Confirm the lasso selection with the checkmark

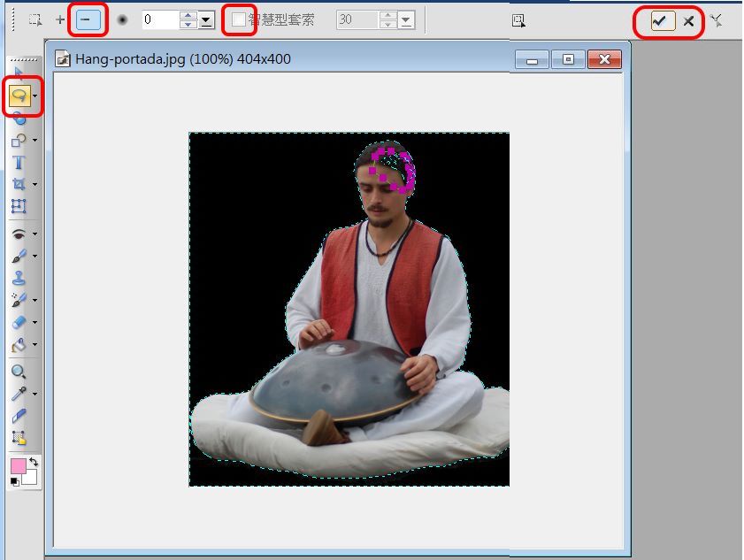[663, 21]
